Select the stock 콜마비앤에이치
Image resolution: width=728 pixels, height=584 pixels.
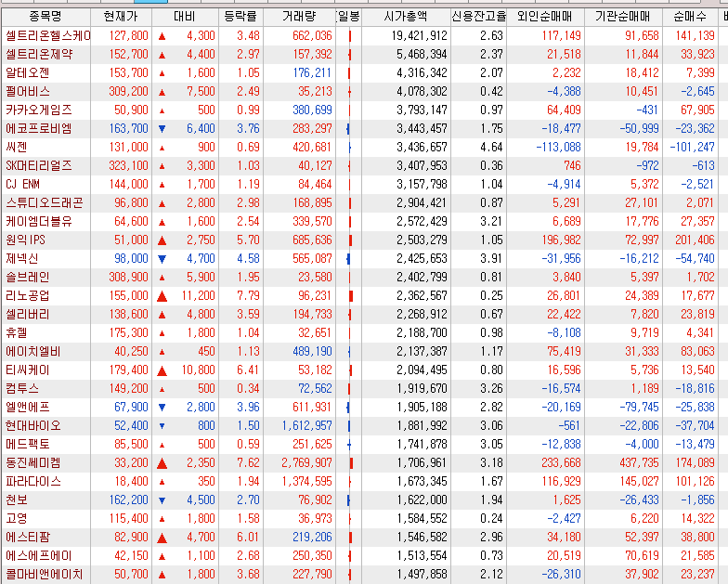pos(45,574)
